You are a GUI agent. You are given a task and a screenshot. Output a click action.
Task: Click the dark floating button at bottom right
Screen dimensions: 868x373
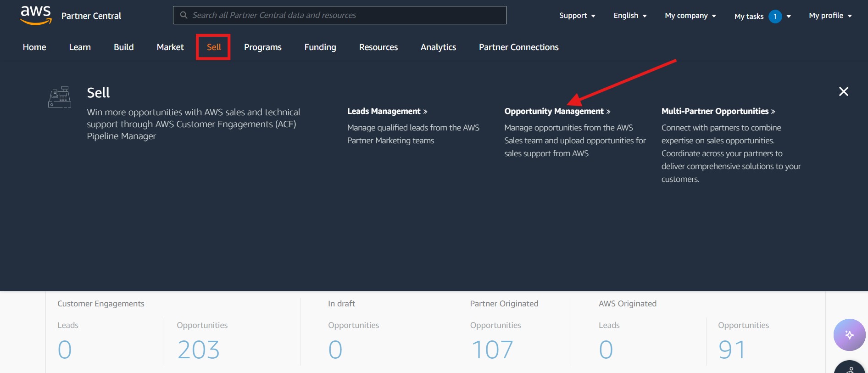(850, 367)
